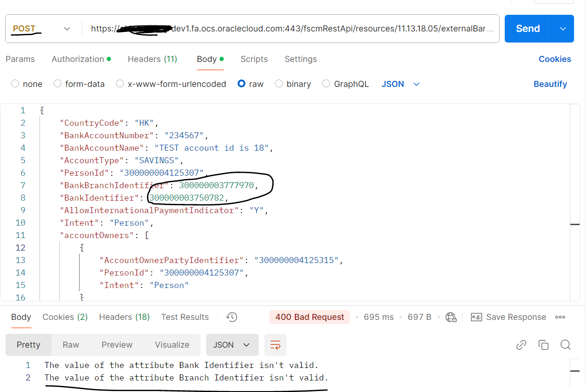Expand the Send button options arrow
587x392 pixels.
click(563, 28)
